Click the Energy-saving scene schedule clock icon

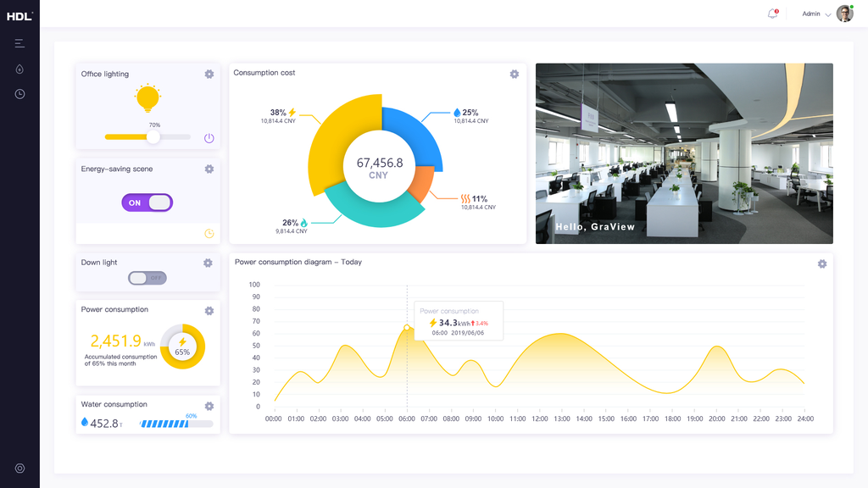pyautogui.click(x=209, y=234)
